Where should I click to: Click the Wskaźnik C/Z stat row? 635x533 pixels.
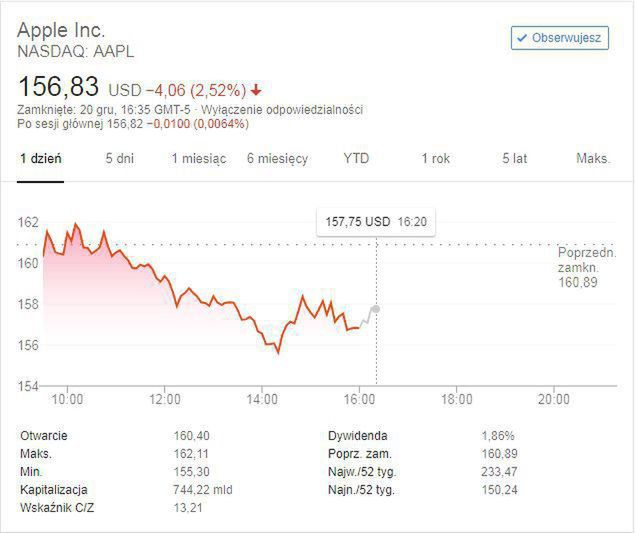tap(57, 508)
